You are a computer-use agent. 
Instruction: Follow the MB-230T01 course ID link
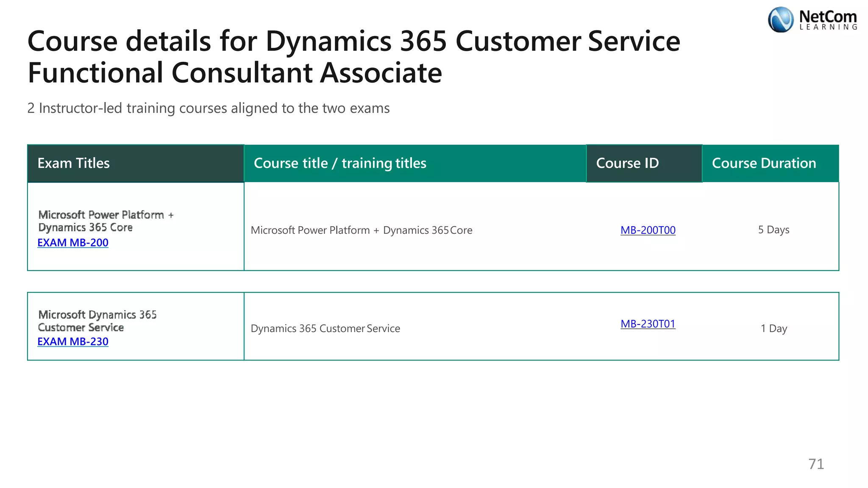(648, 324)
